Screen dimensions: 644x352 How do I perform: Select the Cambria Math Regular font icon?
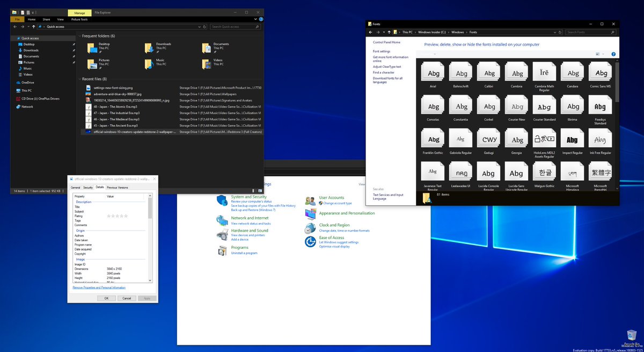coord(545,72)
